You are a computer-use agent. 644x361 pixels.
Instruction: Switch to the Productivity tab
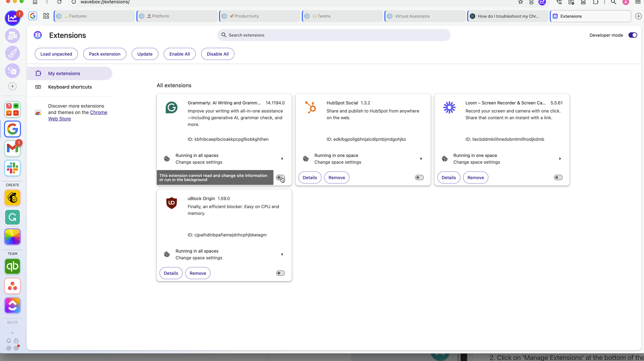pyautogui.click(x=260, y=16)
